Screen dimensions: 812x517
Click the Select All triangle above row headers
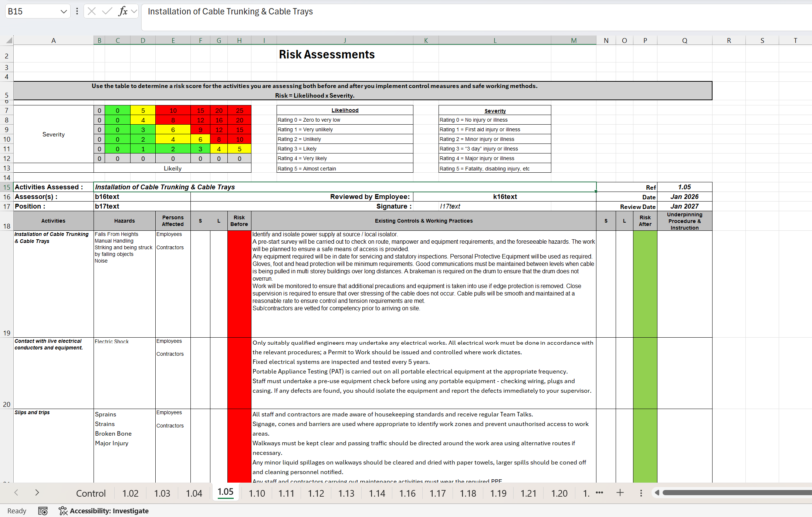pos(9,40)
